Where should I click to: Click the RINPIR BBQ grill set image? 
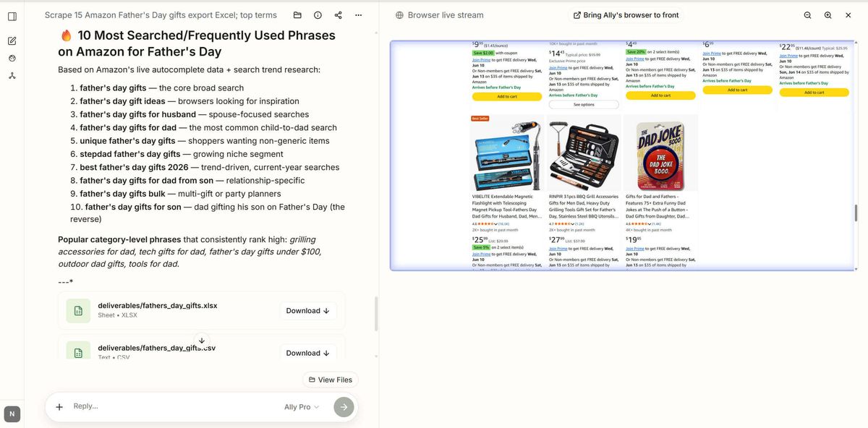coord(583,156)
